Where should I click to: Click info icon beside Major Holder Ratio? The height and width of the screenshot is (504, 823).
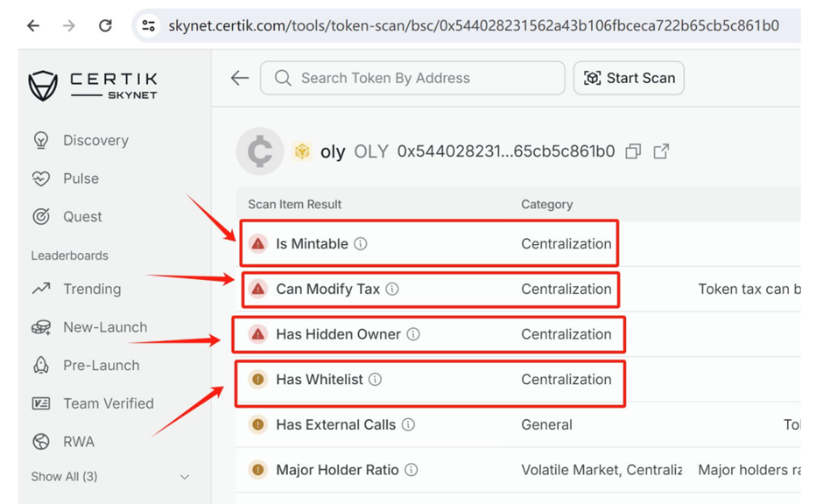(x=411, y=470)
